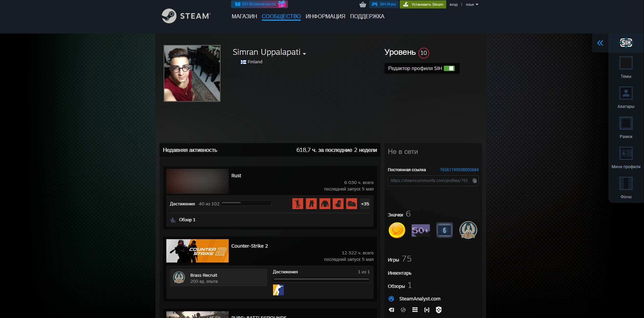The width and height of the screenshot is (644, 318).
Task: Expand the Simran Uppalapati name dropdown arrow
Action: click(x=304, y=53)
